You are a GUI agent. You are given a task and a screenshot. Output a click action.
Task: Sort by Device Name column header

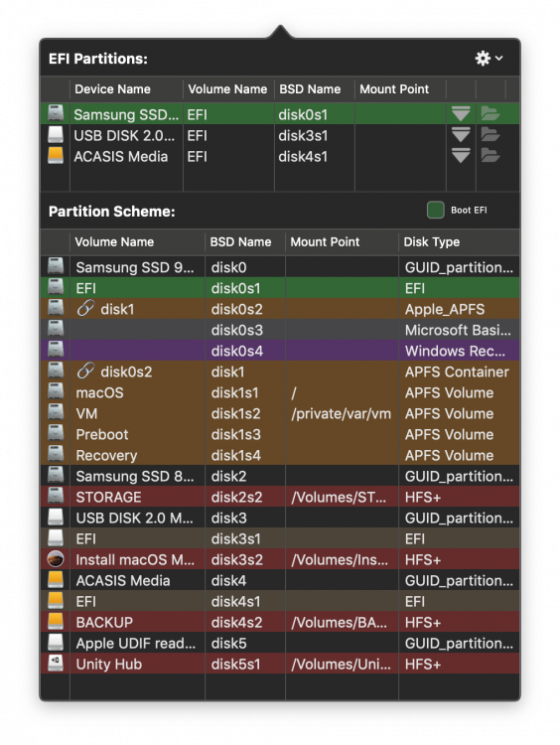(112, 89)
